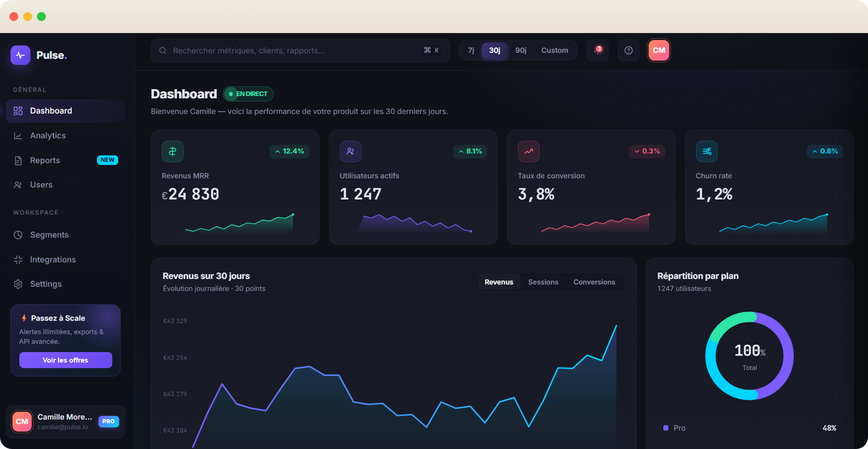Click the purple Pro legend swatch
The image size is (868, 449).
tap(666, 428)
